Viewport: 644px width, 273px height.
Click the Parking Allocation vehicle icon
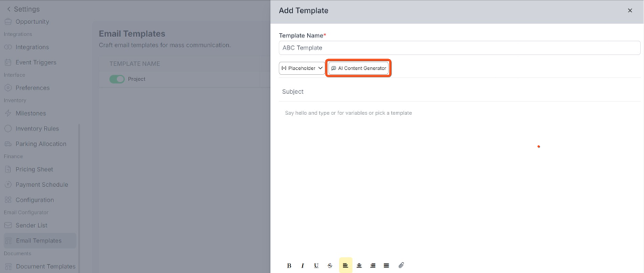[x=8, y=144]
